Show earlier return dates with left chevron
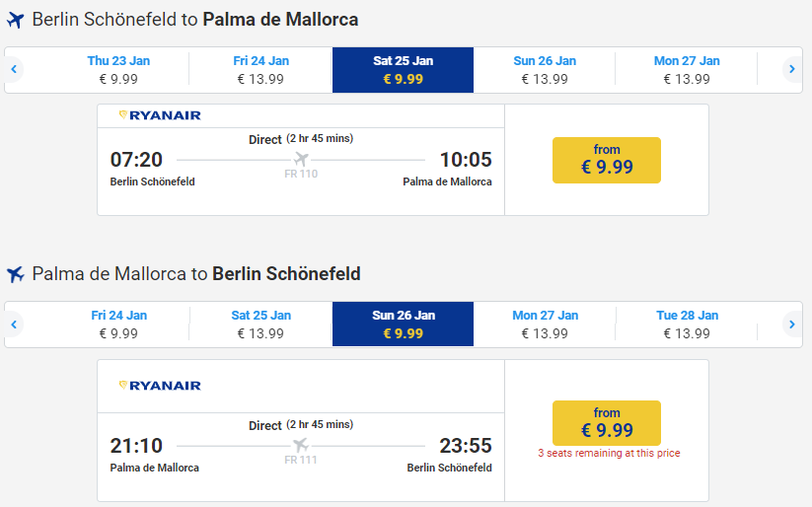Viewport: 812px width, 507px height. tap(14, 325)
